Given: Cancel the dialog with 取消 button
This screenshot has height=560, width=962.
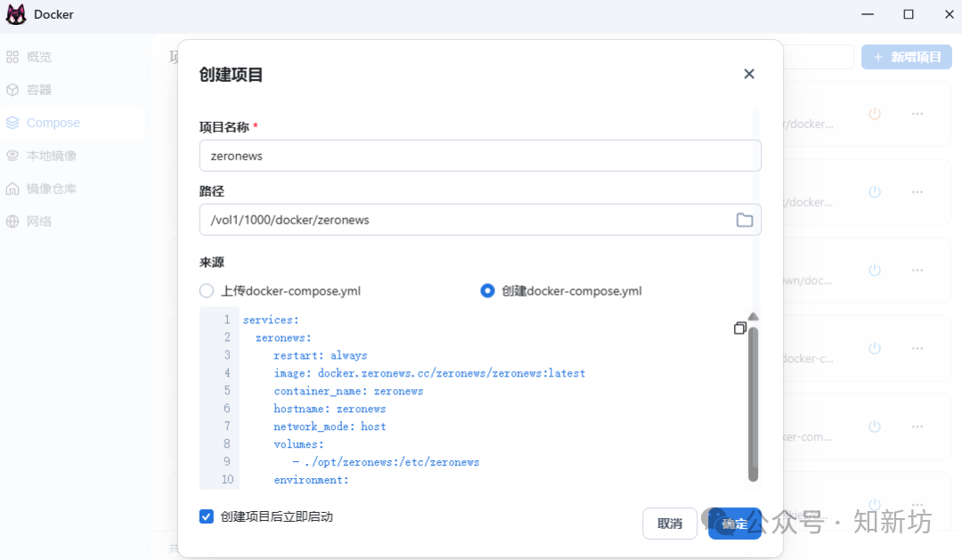Looking at the screenshot, I should (x=670, y=523).
